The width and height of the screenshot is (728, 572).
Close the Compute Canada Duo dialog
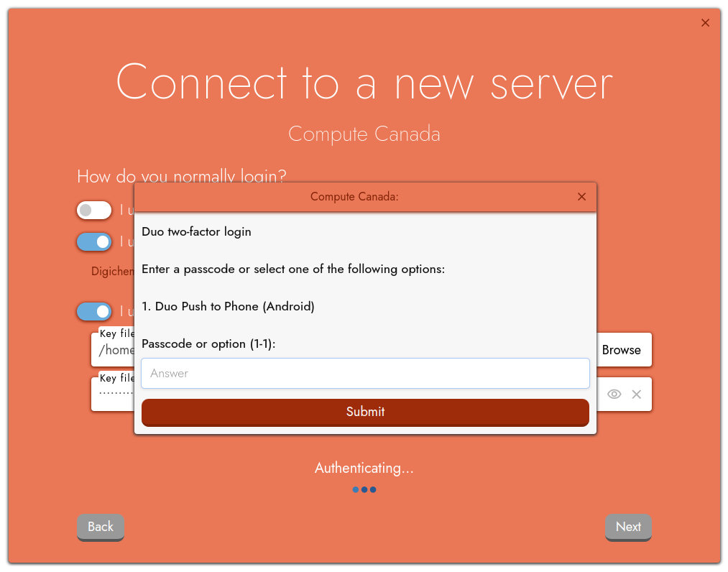click(581, 197)
